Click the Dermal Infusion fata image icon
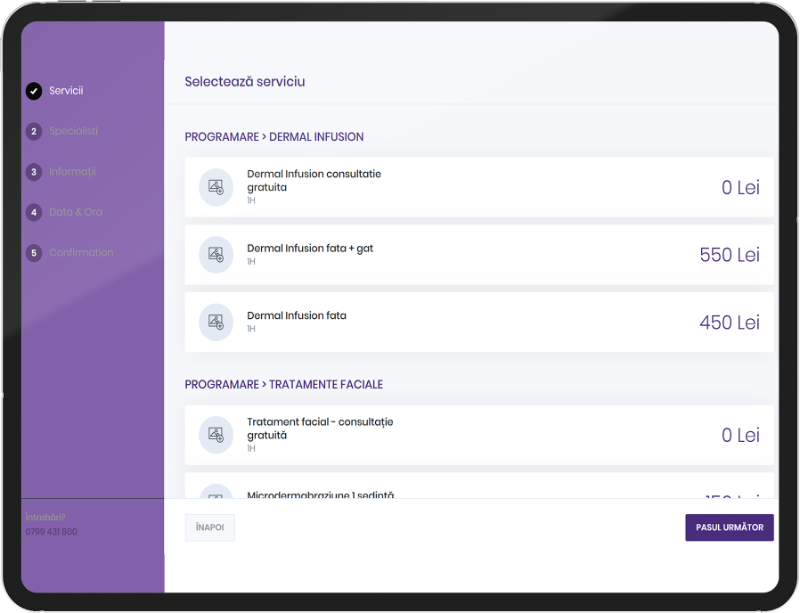The width and height of the screenshot is (800, 613). [x=215, y=322]
